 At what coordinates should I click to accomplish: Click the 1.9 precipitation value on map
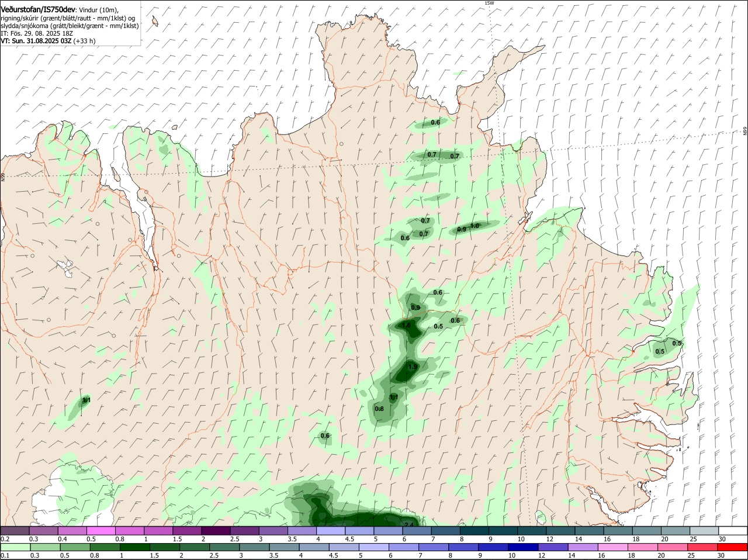tap(413, 367)
